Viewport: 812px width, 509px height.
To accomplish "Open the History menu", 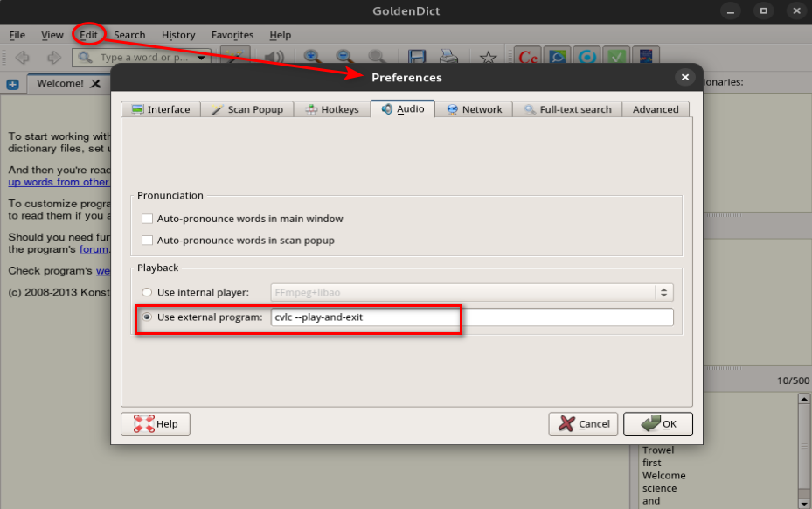I will tap(178, 35).
